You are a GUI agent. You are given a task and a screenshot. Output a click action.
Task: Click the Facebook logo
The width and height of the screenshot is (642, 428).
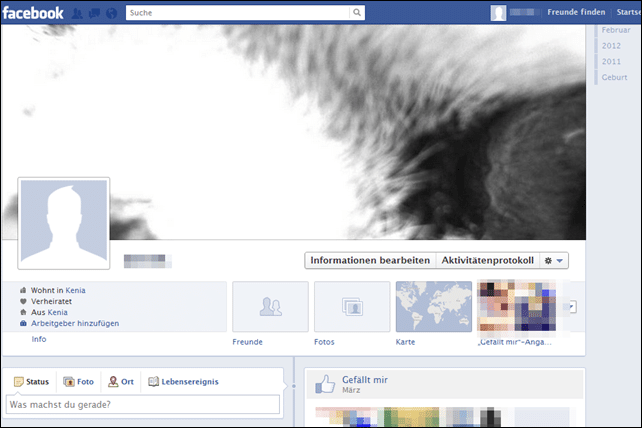click(x=33, y=13)
